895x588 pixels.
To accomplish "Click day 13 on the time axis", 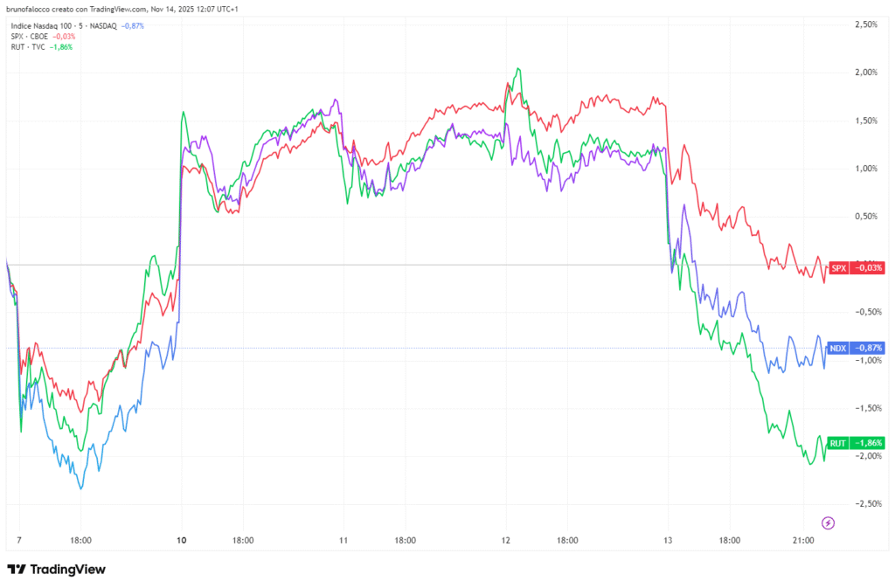I will (667, 541).
